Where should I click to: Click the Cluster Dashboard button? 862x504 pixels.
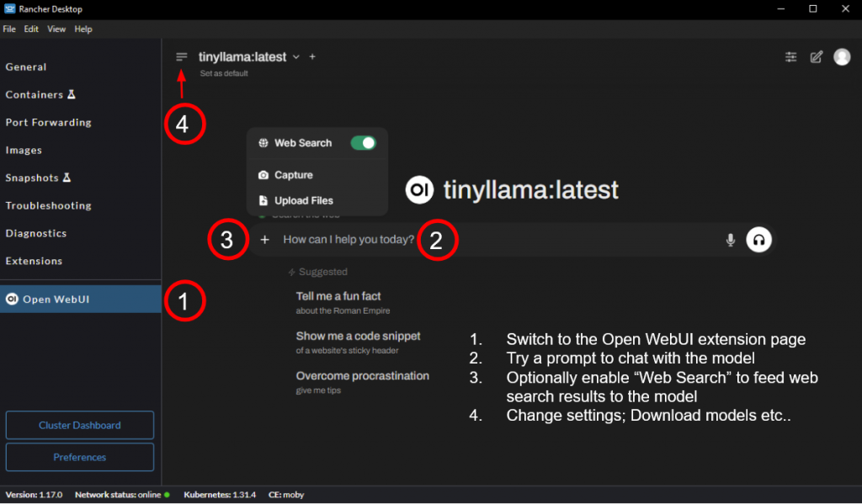pyautogui.click(x=80, y=425)
